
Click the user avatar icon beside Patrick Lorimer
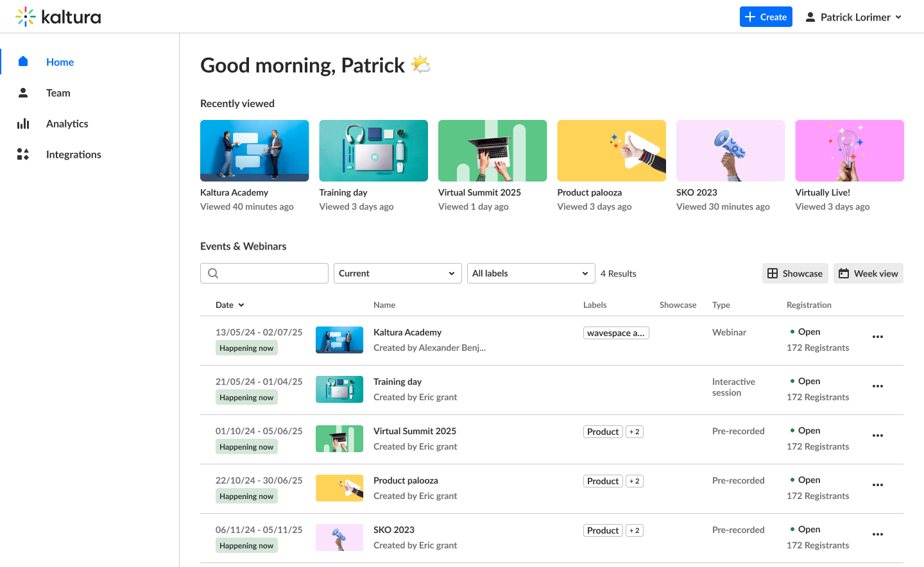pos(810,17)
